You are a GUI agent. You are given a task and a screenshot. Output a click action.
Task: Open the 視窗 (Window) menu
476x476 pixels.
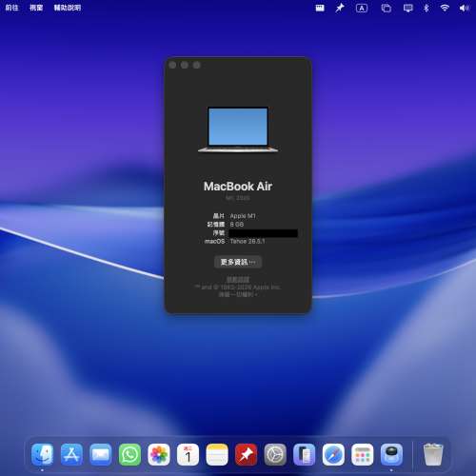click(x=36, y=8)
